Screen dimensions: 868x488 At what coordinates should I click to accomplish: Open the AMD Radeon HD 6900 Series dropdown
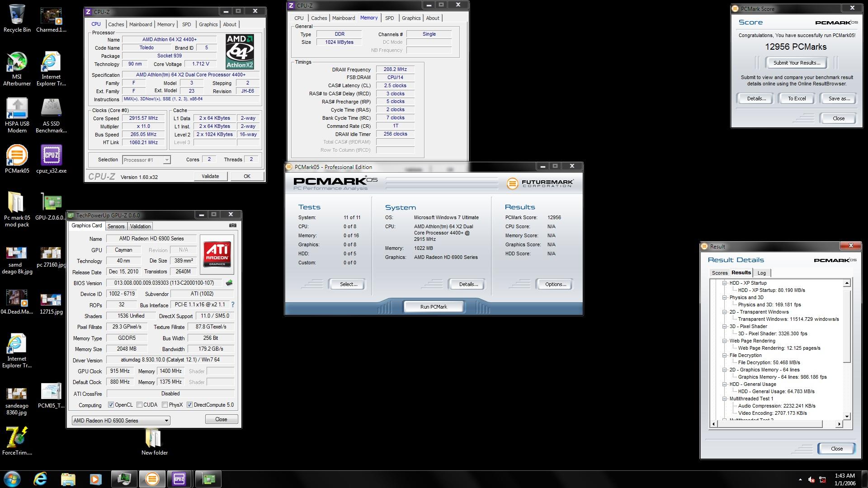121,421
